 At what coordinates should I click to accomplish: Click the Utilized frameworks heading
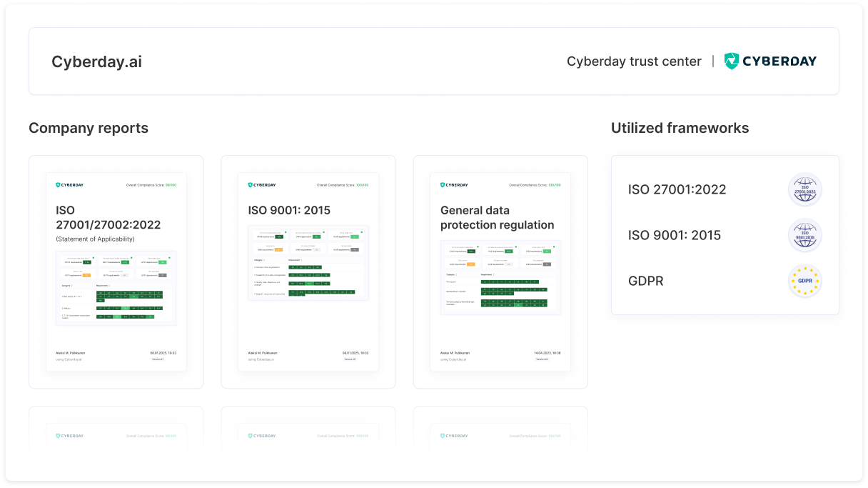(680, 129)
